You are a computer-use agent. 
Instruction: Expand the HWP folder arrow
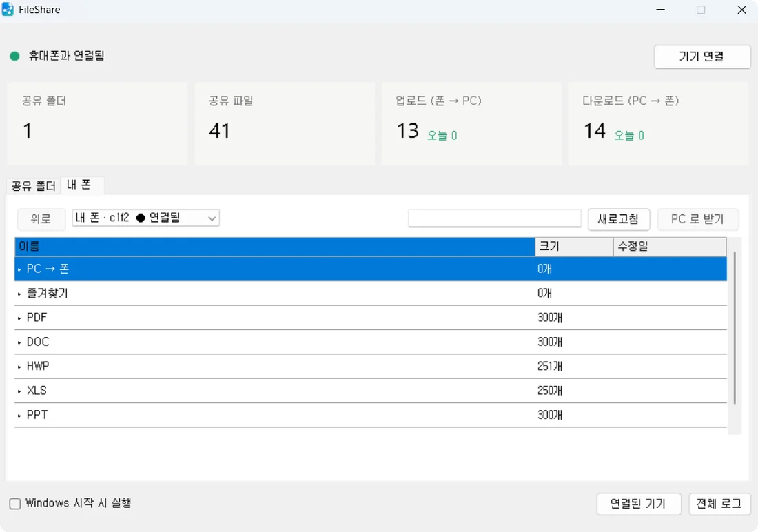point(19,367)
